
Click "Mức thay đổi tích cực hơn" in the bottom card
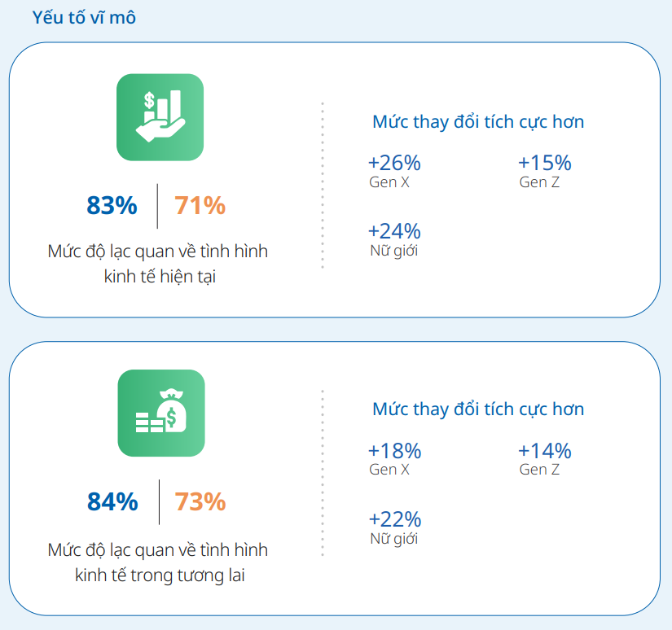coord(478,409)
